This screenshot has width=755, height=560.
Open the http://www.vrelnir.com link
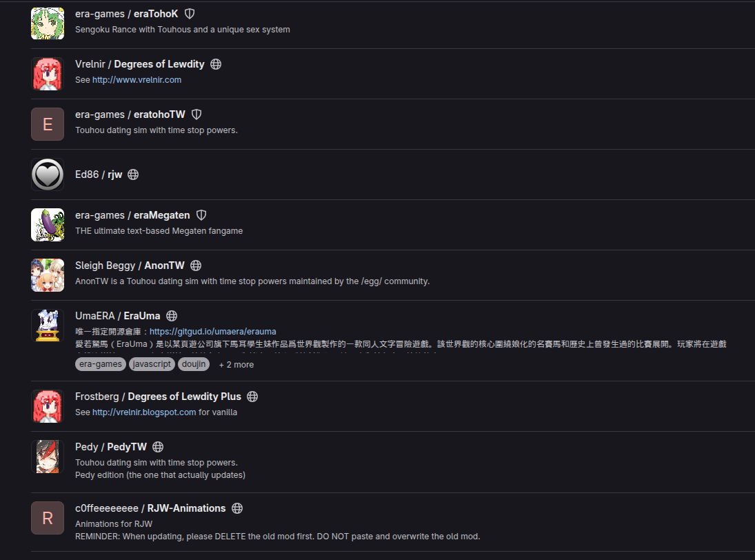pyautogui.click(x=137, y=80)
